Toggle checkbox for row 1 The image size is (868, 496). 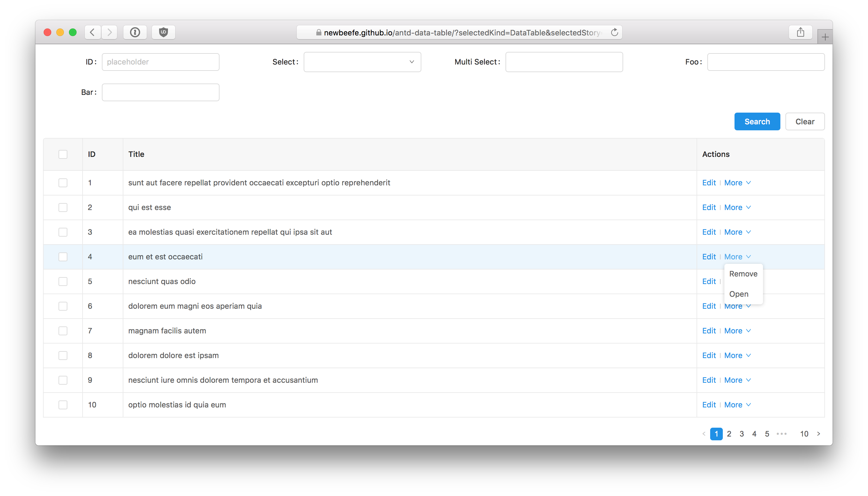coord(63,183)
